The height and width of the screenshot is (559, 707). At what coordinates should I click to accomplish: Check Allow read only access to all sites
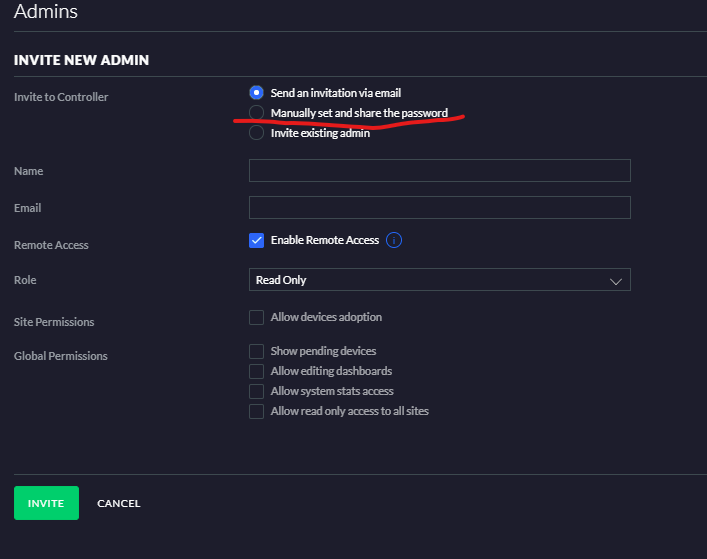(257, 411)
